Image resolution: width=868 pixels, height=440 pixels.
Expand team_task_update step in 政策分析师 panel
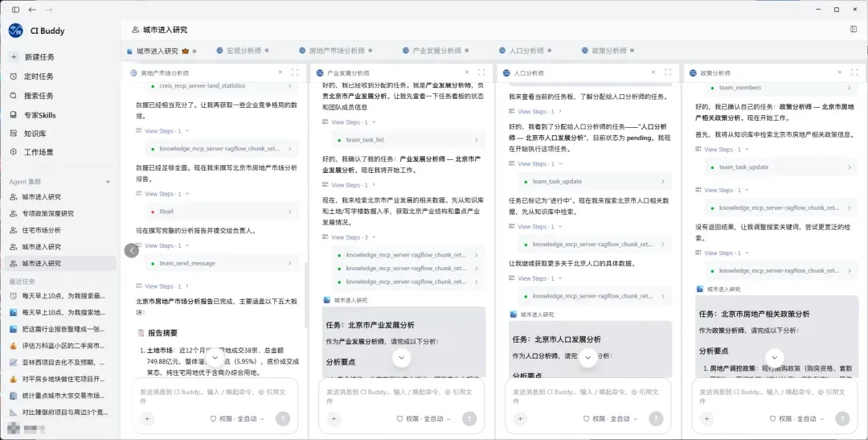coord(781,167)
